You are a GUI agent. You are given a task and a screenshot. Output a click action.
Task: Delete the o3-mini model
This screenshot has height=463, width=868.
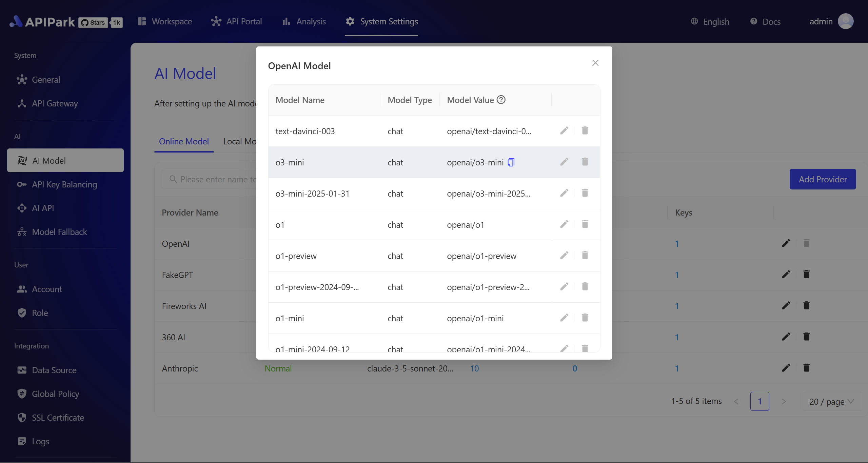tap(585, 162)
